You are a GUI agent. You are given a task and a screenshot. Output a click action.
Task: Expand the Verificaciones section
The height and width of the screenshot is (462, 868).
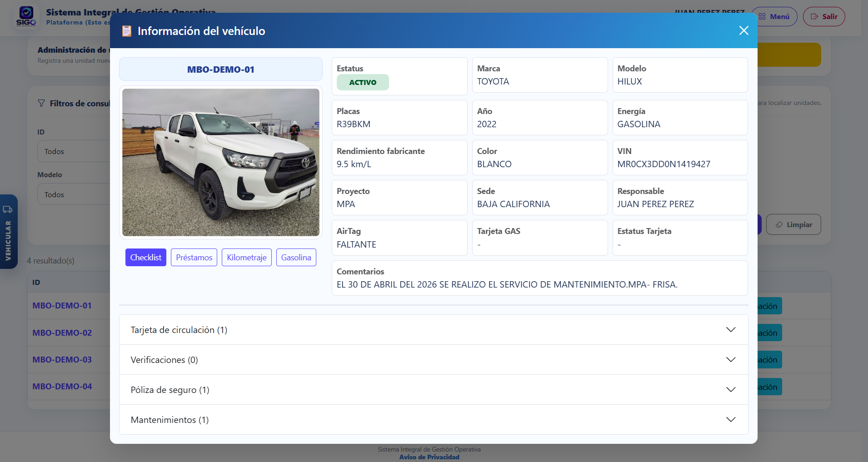tap(434, 360)
